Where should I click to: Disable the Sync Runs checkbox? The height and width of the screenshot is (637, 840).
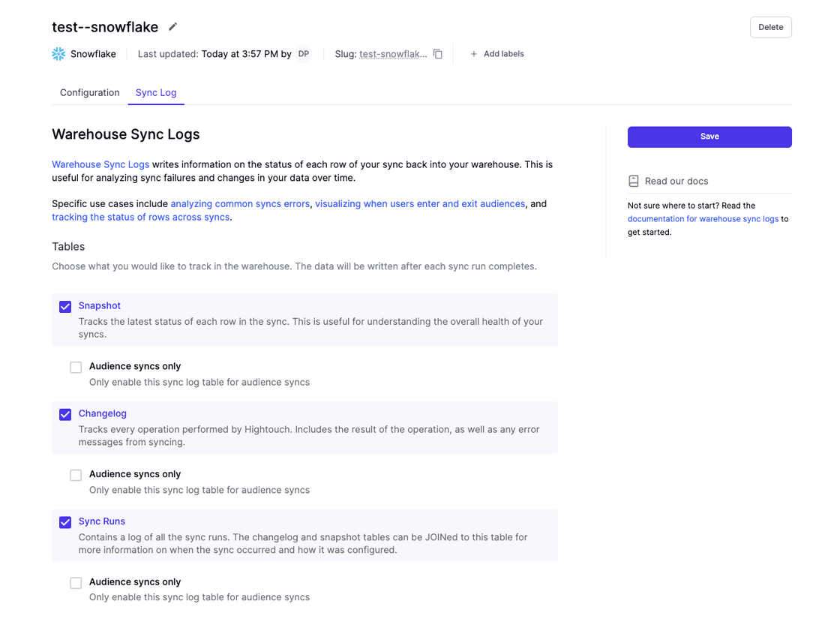tap(65, 522)
